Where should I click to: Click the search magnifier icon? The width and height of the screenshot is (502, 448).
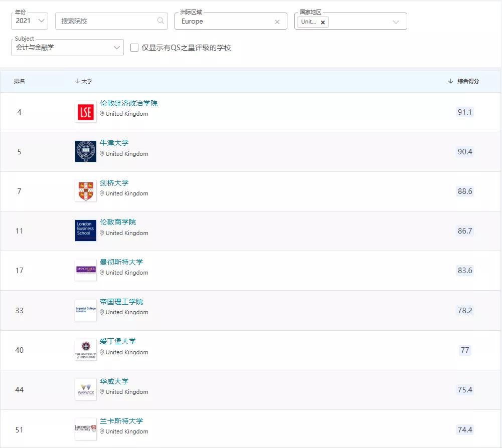click(x=160, y=21)
